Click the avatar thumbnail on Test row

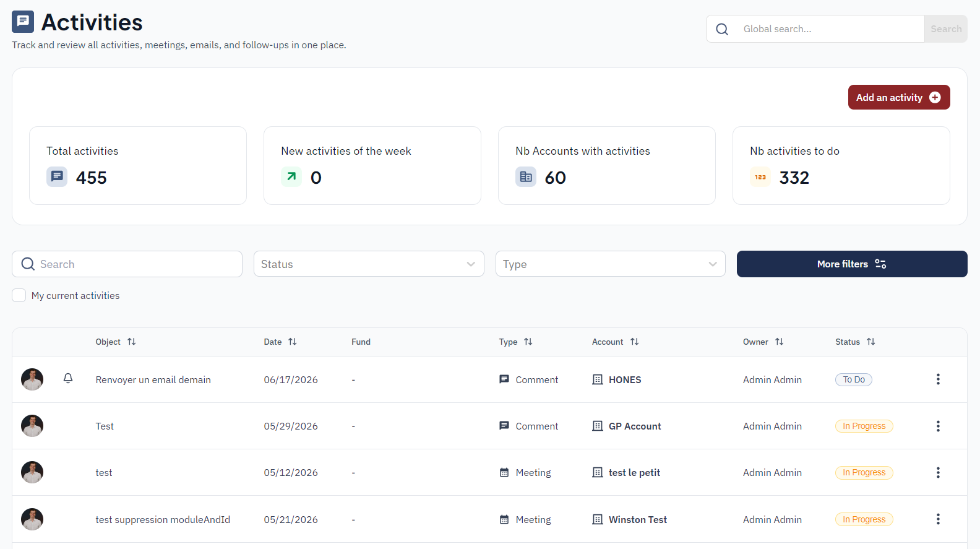point(32,426)
